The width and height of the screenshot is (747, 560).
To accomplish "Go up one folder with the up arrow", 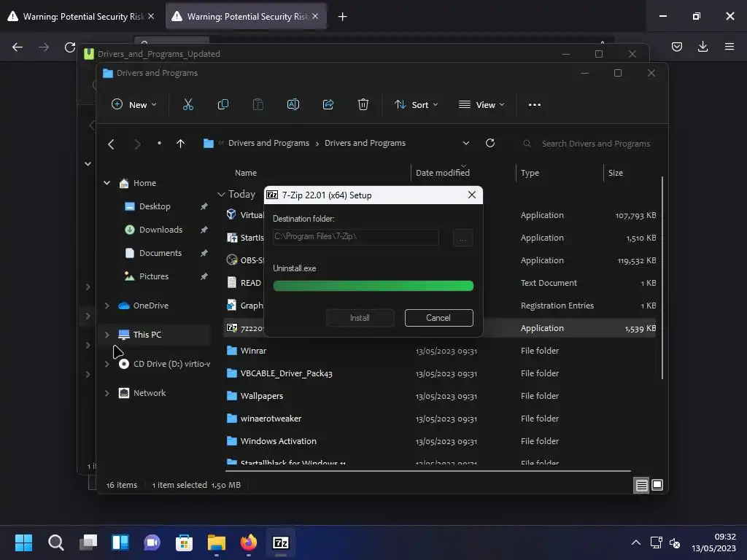I will coord(181,144).
